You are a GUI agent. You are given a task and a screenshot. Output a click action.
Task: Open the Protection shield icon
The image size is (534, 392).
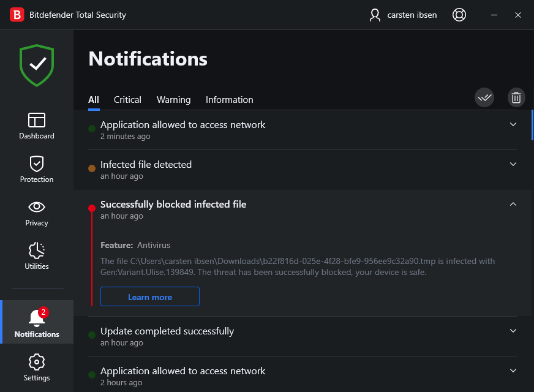37,164
